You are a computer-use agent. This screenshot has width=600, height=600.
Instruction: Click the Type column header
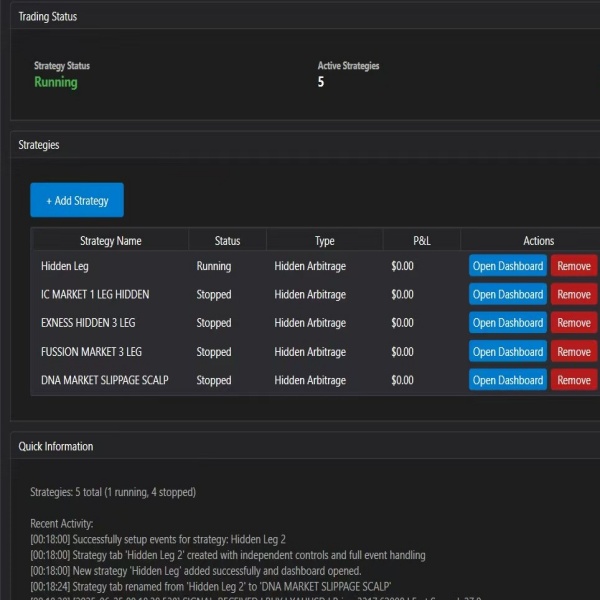tap(324, 240)
